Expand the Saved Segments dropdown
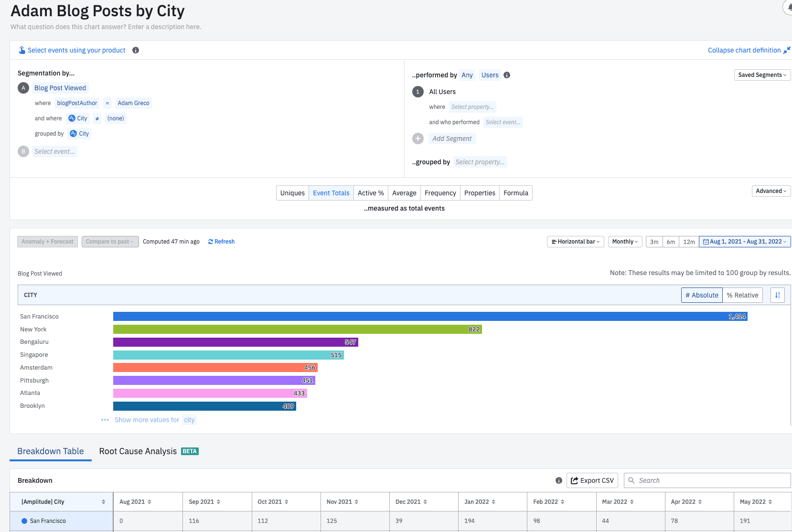The image size is (792, 532). [762, 75]
